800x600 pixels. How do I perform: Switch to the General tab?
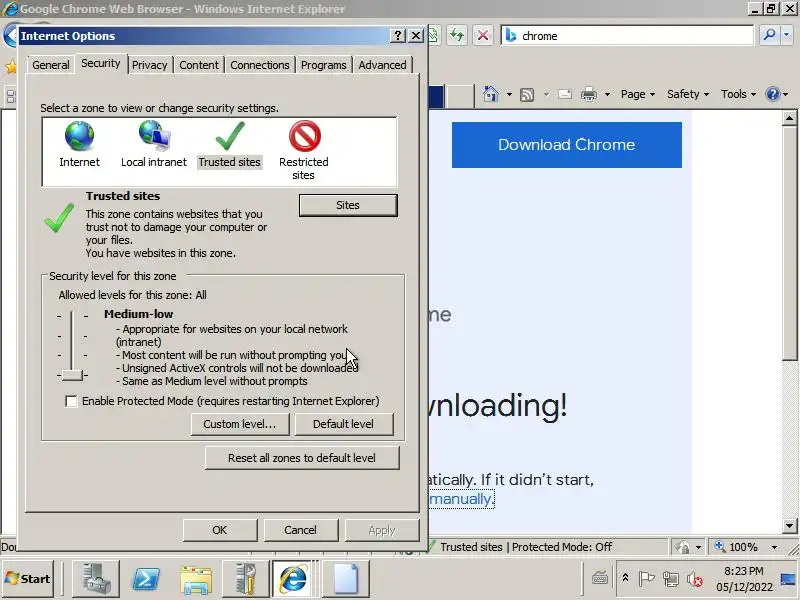coord(51,65)
